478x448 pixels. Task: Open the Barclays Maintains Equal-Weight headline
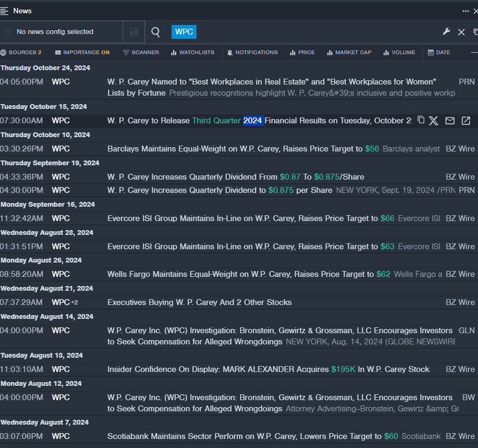235,149
